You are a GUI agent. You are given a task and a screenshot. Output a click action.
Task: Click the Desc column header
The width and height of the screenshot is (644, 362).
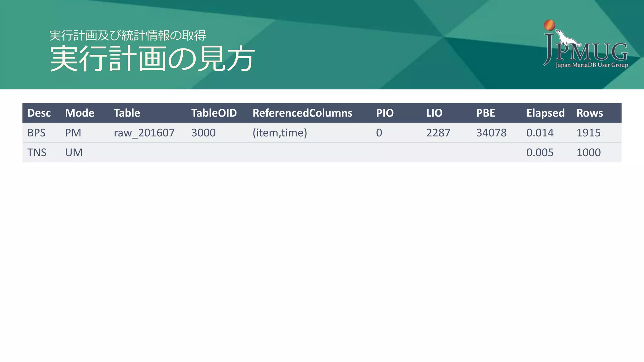39,113
